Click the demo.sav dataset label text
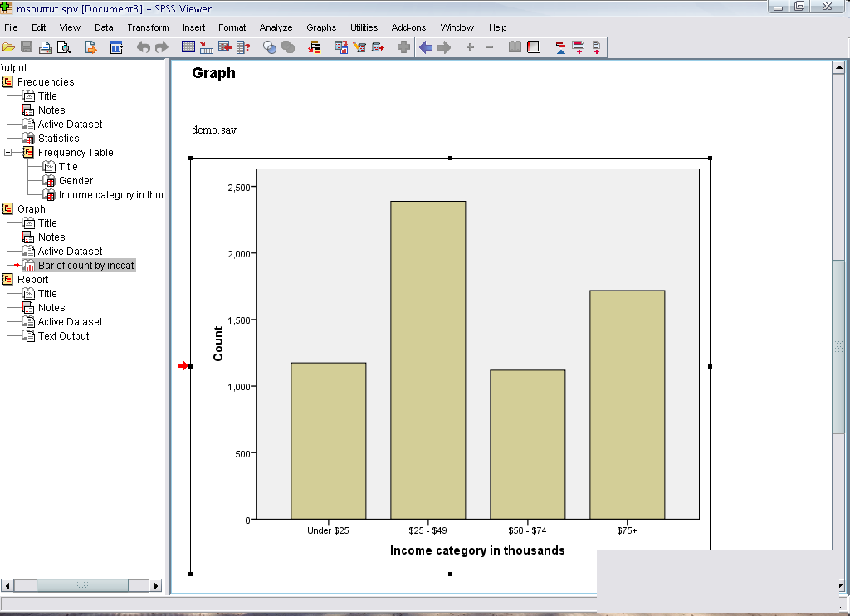The width and height of the screenshot is (850, 616). point(214,130)
